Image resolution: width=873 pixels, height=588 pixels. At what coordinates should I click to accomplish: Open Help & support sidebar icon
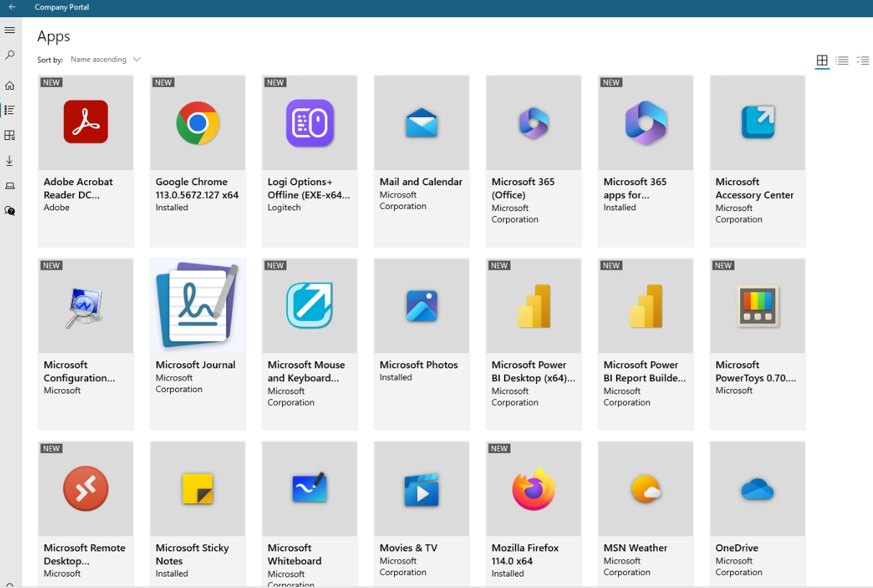coord(10,211)
